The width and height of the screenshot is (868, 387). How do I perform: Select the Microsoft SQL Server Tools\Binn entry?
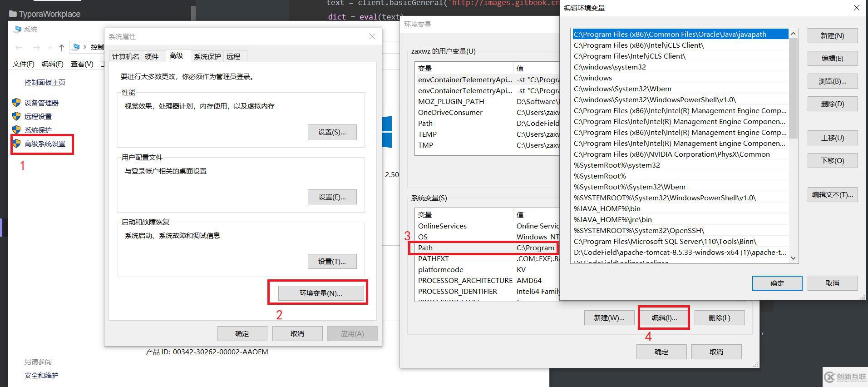point(680,241)
